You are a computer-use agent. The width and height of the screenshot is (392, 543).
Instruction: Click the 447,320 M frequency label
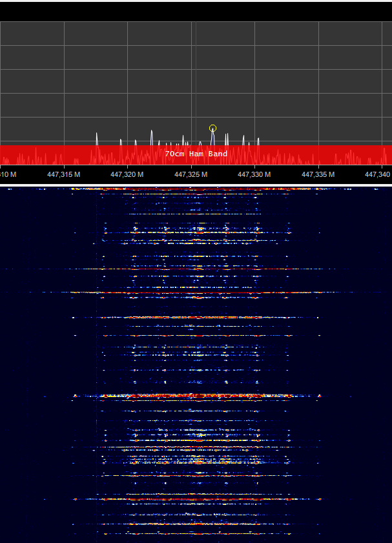point(127,174)
